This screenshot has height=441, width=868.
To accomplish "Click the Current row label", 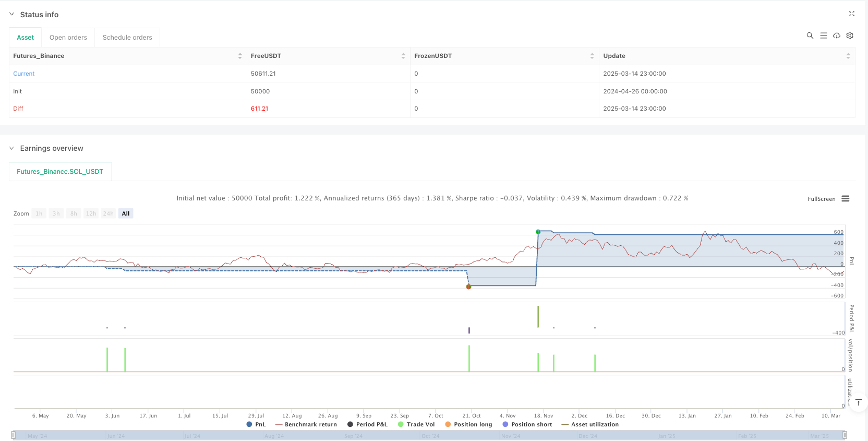I will point(24,74).
